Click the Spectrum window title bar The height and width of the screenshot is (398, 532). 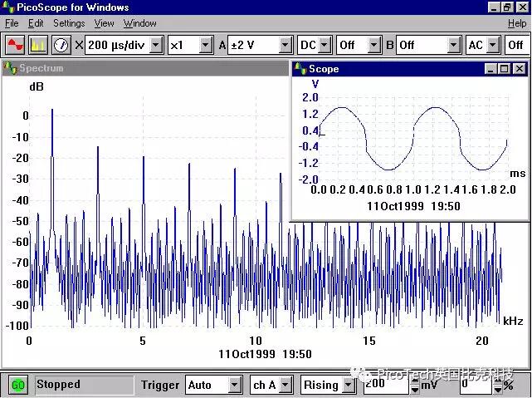coord(149,68)
